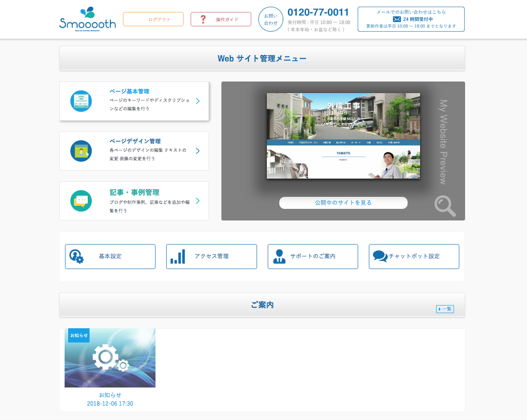
Task: Open 記事・事例管理 via right chevron
Action: point(198,201)
